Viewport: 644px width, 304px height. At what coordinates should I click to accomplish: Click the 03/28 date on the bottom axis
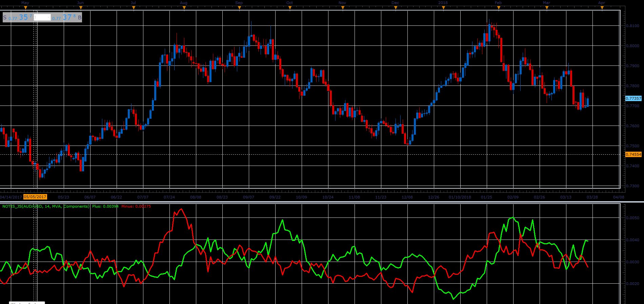(x=592, y=197)
